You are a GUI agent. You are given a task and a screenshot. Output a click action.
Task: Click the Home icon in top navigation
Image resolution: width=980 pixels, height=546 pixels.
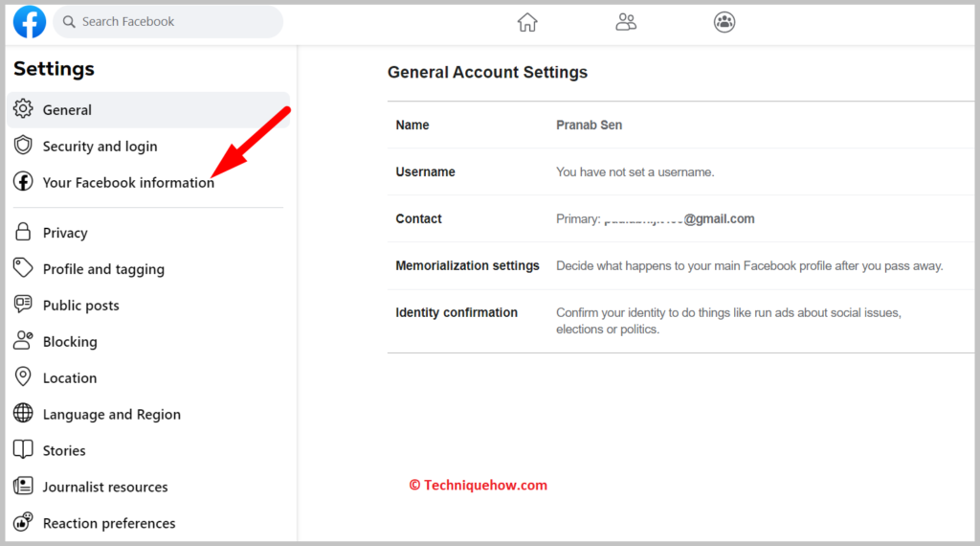[x=527, y=22]
